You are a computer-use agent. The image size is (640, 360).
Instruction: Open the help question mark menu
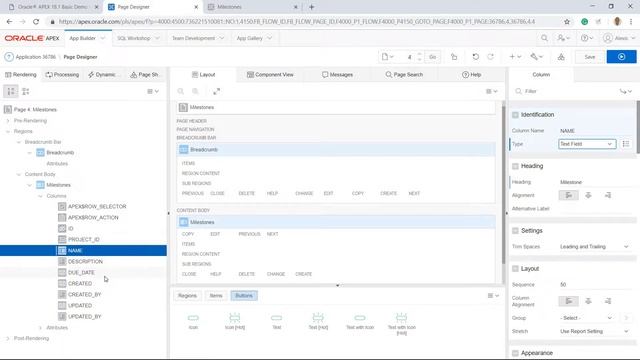tap(587, 38)
